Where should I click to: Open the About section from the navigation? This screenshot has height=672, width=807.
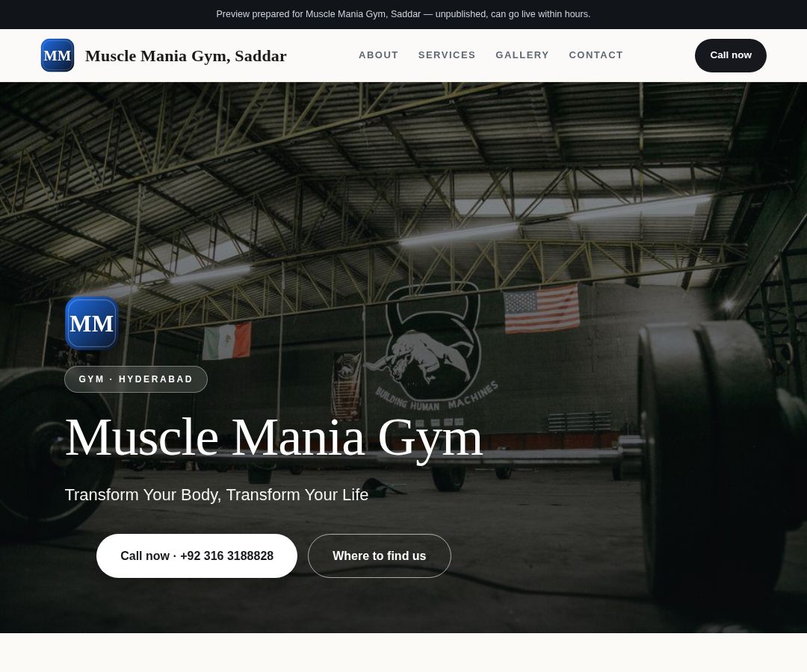pos(378,55)
